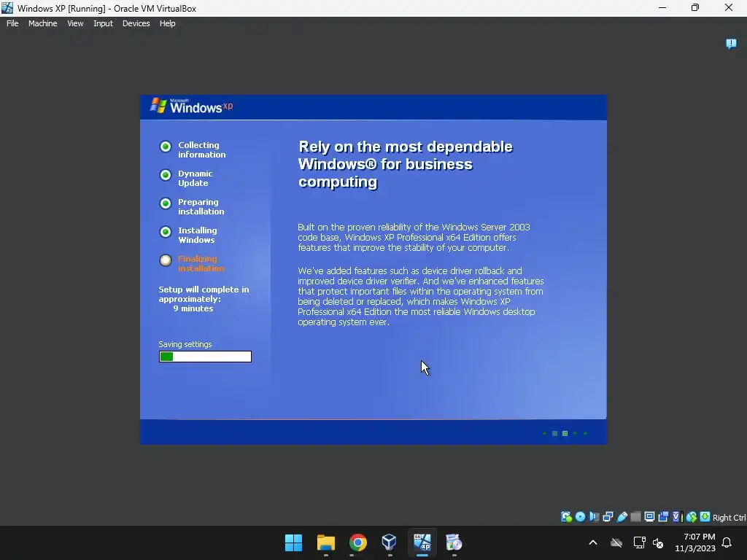Click the shared folders indicator icon
This screenshot has height=560, width=747.
point(635,517)
